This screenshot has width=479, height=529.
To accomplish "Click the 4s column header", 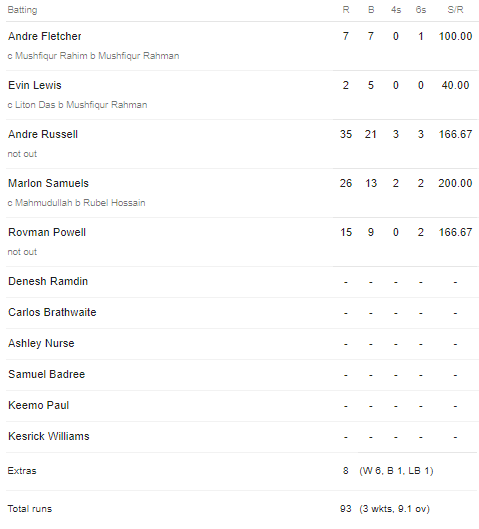I will point(396,10).
